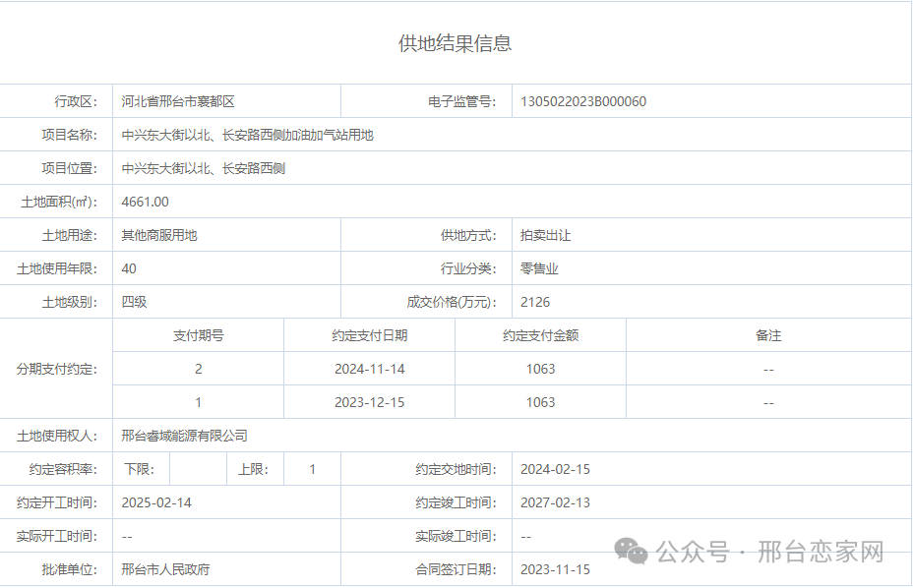Select project name 中兴东大街以北、长安路西侧加油加气站用地
This screenshot has width=913, height=588.
coord(248,135)
